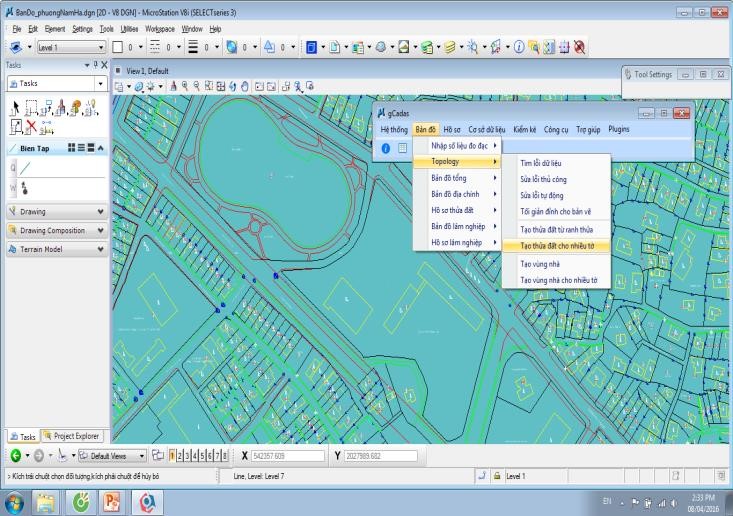Screen dimensions: 733x516
Task: Click the blue info icon in gCadas
Action: pyautogui.click(x=386, y=147)
